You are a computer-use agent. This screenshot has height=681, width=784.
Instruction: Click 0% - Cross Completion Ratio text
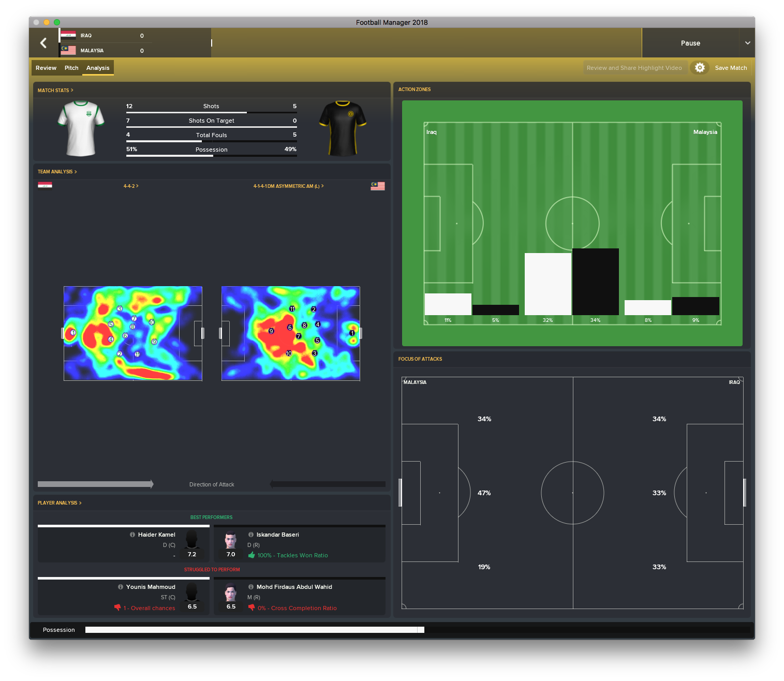pos(297,608)
